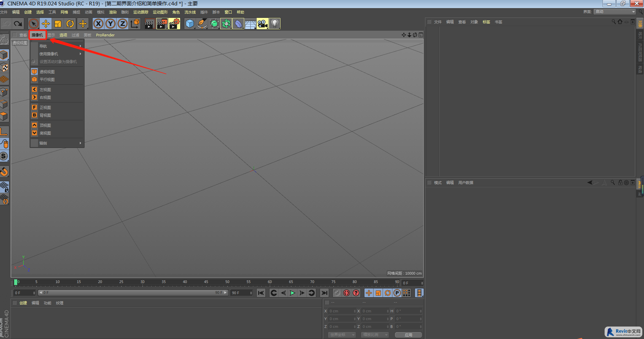The width and height of the screenshot is (644, 339).
Task: Click the green array modeling icon
Action: pyautogui.click(x=226, y=24)
